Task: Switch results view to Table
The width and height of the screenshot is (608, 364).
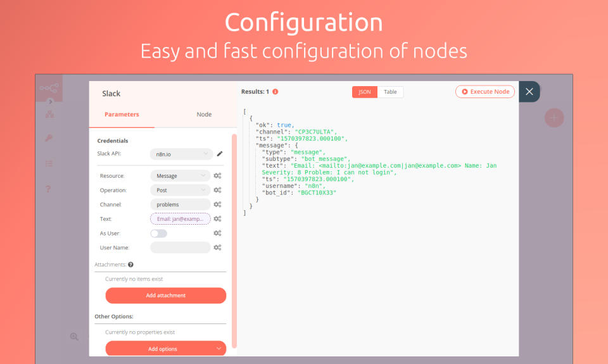Action: coord(390,92)
